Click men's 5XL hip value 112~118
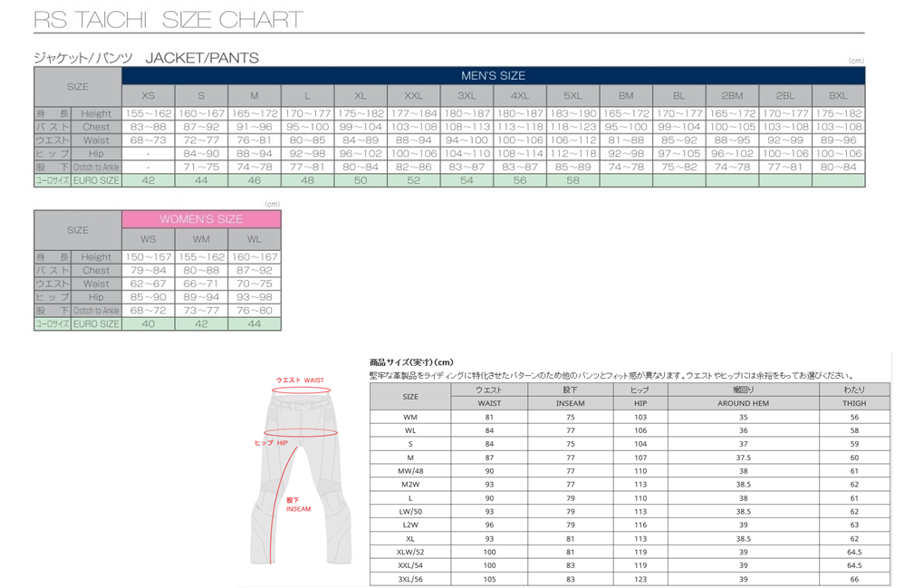Viewport: 914px width, 588px height. coord(572,154)
